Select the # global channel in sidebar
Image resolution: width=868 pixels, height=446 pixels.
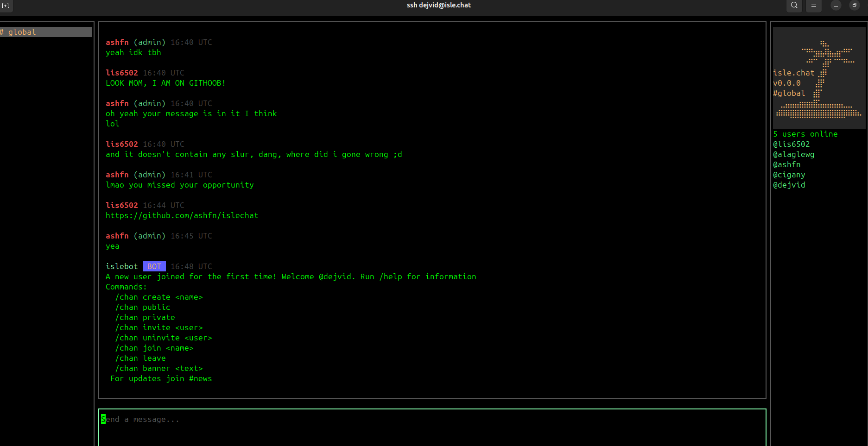pyautogui.click(x=45, y=32)
